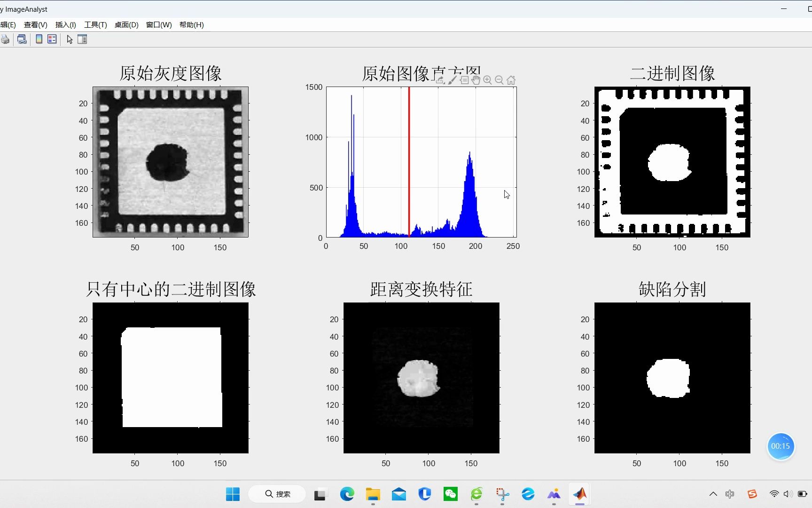The height and width of the screenshot is (508, 812).
Task: Insert a colorbar from the toolbar
Action: tap(39, 40)
